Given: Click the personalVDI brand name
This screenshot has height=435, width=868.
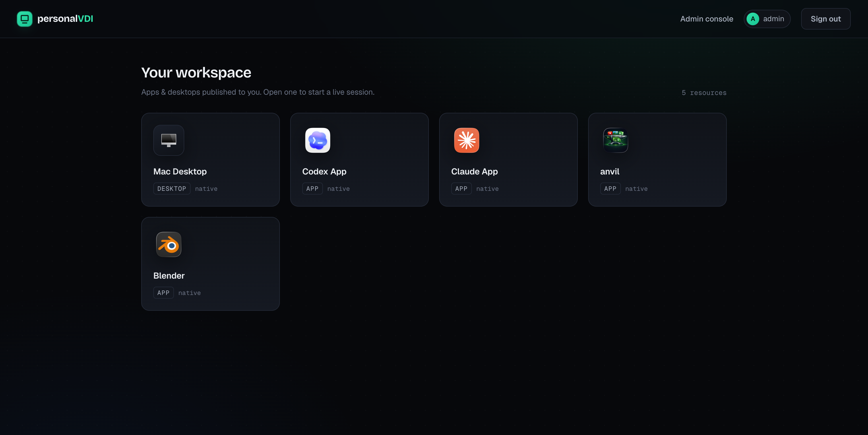Looking at the screenshot, I should point(65,19).
